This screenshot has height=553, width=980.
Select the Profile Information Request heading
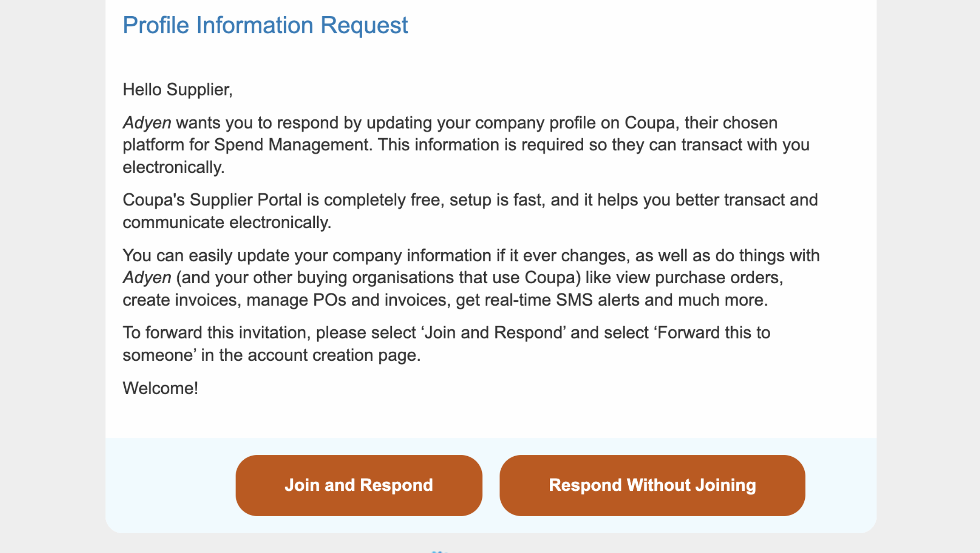point(265,25)
